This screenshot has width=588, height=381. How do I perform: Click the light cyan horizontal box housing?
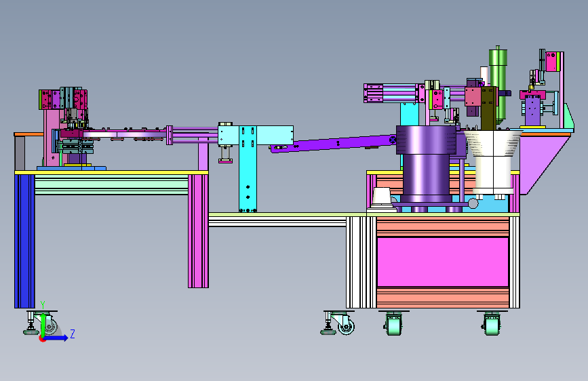(256, 135)
